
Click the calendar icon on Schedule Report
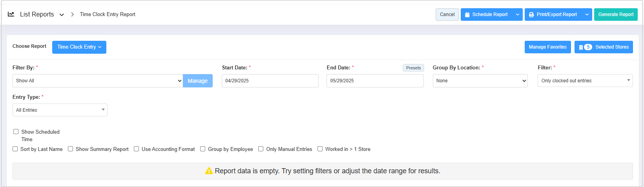point(467,15)
